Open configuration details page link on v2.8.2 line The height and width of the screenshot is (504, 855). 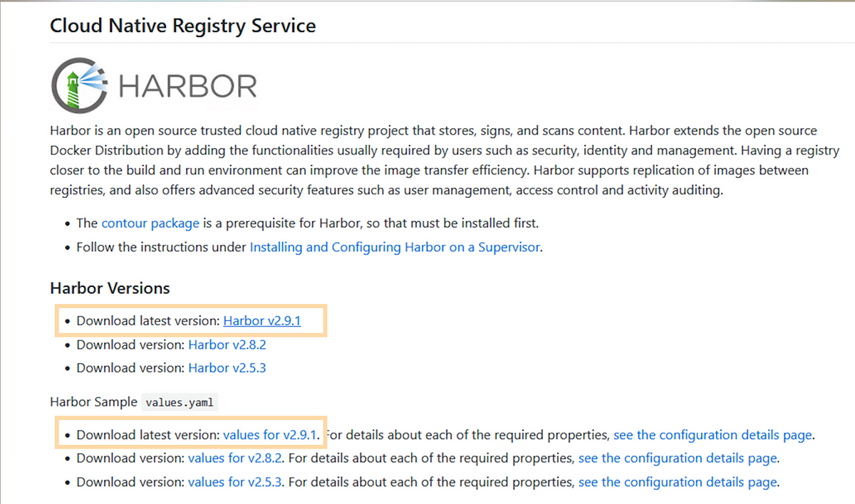coord(678,458)
